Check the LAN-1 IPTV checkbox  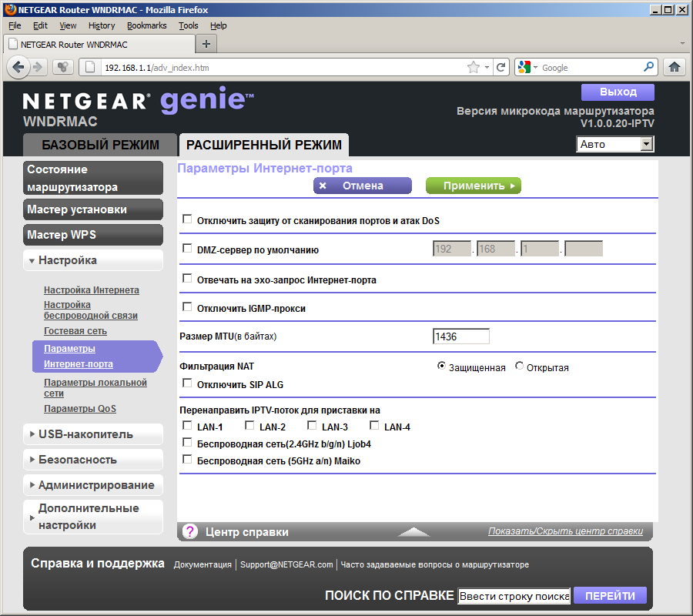[187, 426]
